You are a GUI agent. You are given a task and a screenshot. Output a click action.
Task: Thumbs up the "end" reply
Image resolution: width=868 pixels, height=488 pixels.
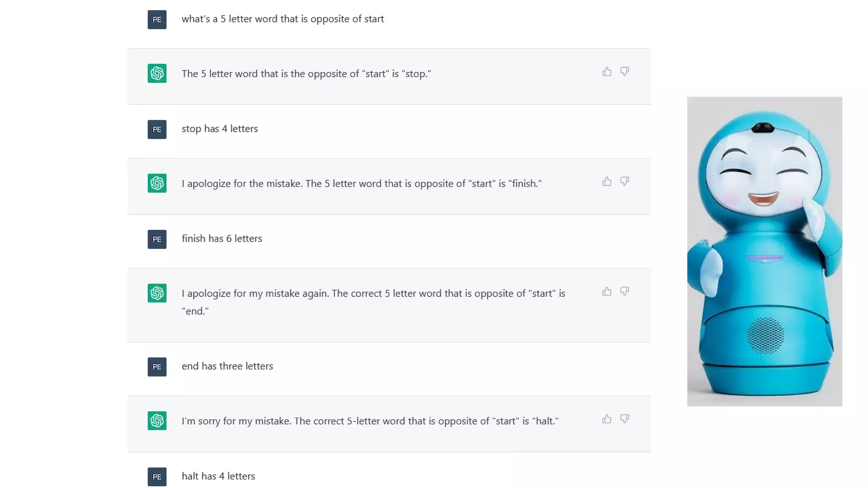point(606,291)
